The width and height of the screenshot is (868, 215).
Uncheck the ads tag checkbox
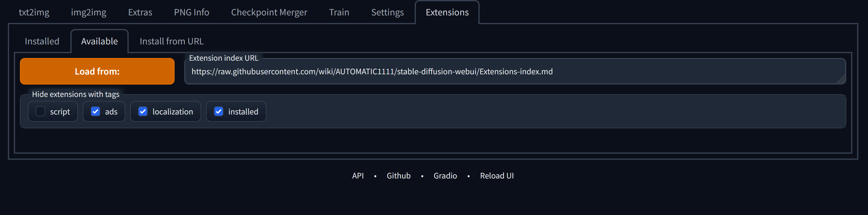pos(95,111)
